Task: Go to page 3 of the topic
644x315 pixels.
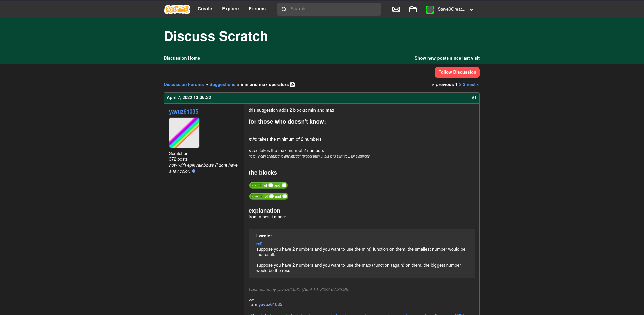Action: point(464,84)
